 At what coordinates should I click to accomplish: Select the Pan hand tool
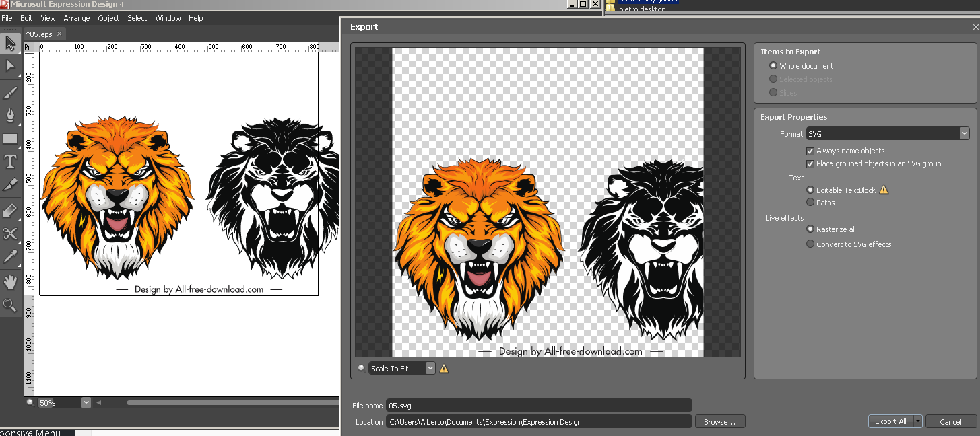10,282
